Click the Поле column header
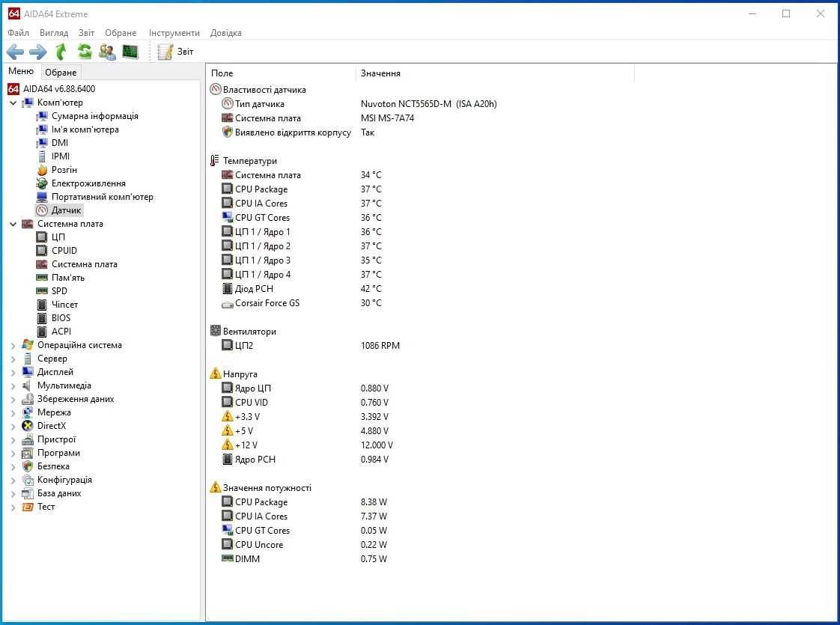The image size is (840, 625). 281,73
